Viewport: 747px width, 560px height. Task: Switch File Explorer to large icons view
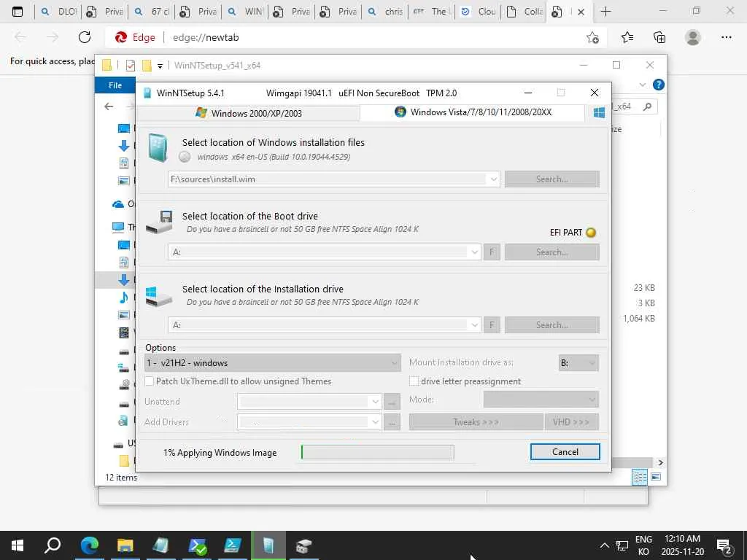(656, 477)
